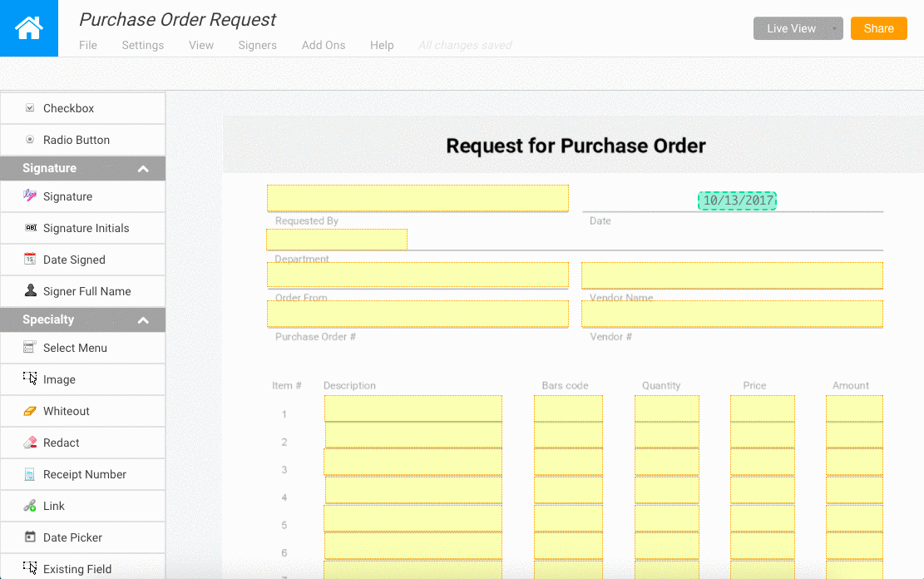Collapse the Signature section chevron
924x579 pixels.
coord(143,169)
